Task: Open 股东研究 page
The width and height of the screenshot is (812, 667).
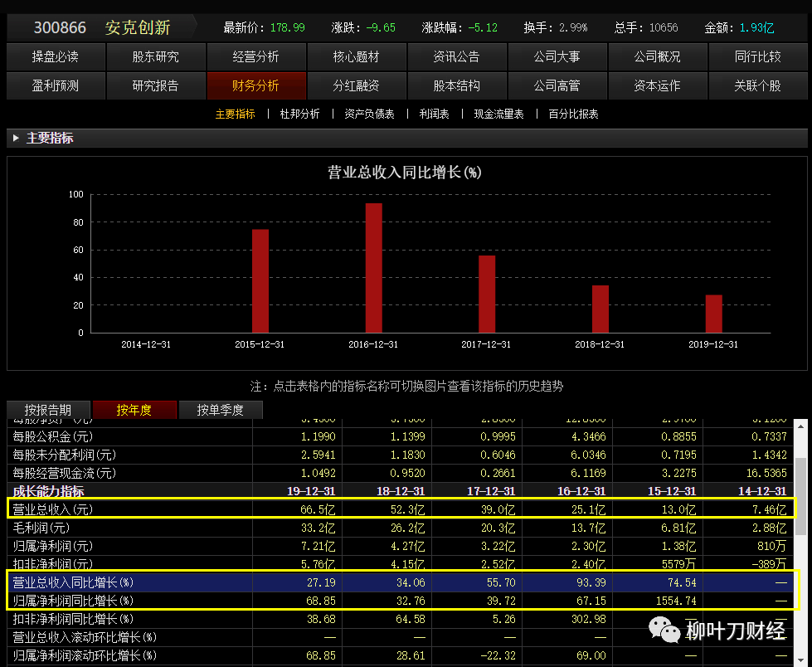Action: coord(155,56)
